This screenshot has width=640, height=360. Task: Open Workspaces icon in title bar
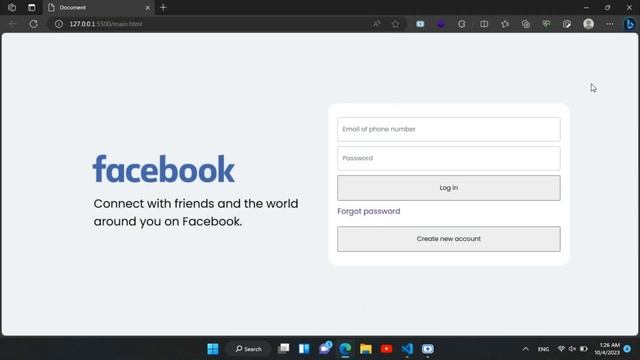12,7
